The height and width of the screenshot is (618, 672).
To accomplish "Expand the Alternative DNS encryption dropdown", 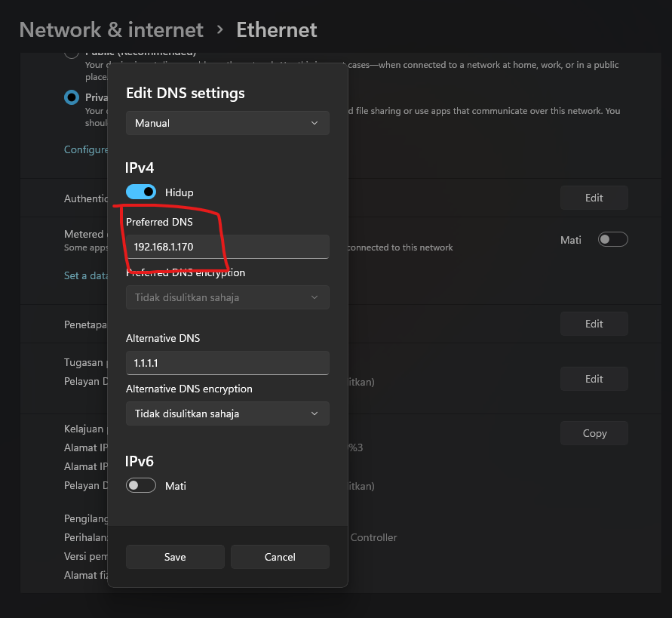I will coord(227,414).
